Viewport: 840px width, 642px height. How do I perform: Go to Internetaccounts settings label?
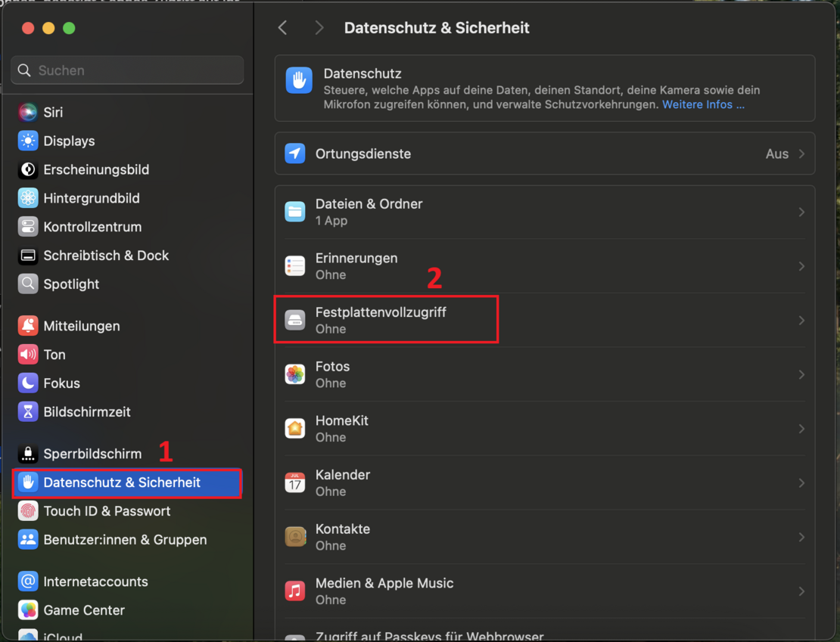pos(95,582)
